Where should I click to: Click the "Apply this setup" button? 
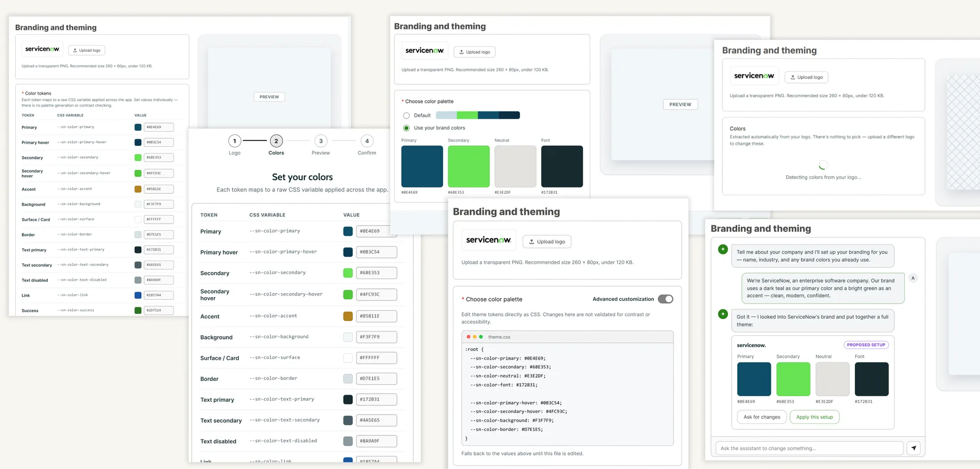[x=814, y=417]
